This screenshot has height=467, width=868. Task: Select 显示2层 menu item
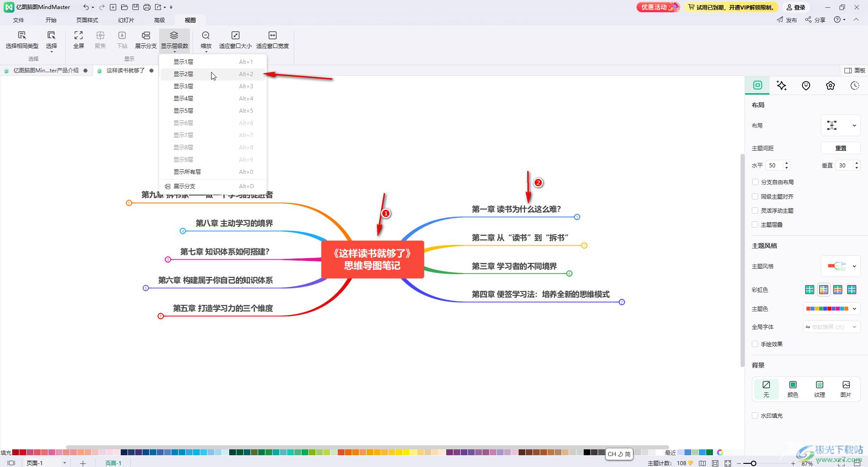coord(213,74)
